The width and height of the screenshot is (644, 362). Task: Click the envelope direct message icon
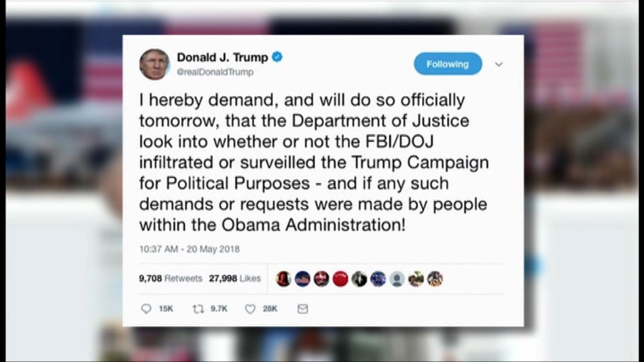point(303,309)
